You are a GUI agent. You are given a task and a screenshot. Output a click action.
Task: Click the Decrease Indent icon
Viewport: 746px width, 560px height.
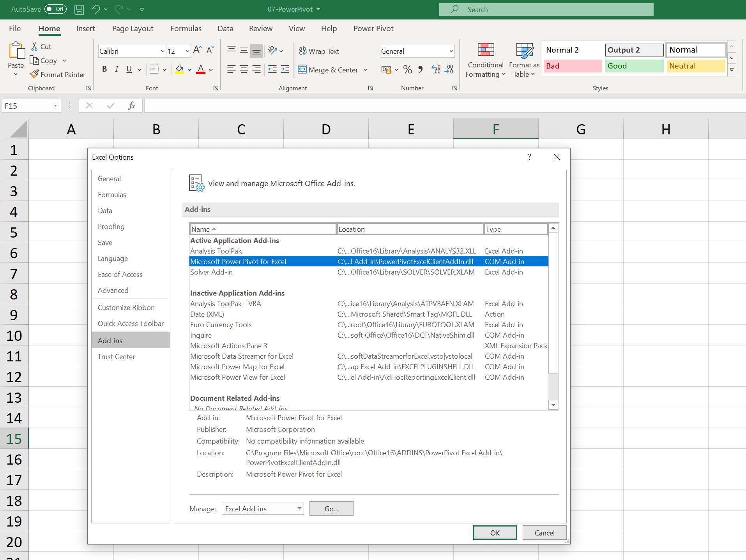272,69
